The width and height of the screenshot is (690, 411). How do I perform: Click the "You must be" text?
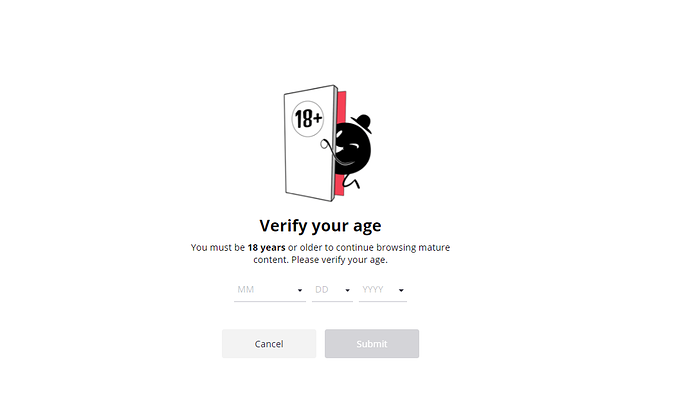(218, 247)
